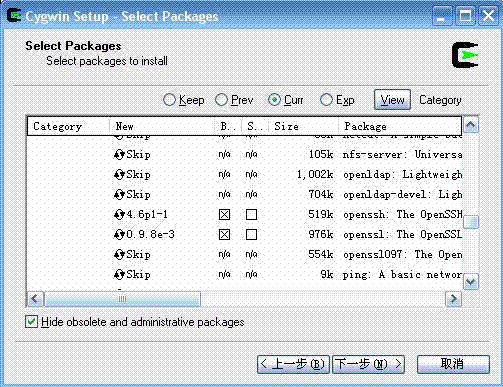Click the openssh: The OpenSSH description

(403, 215)
